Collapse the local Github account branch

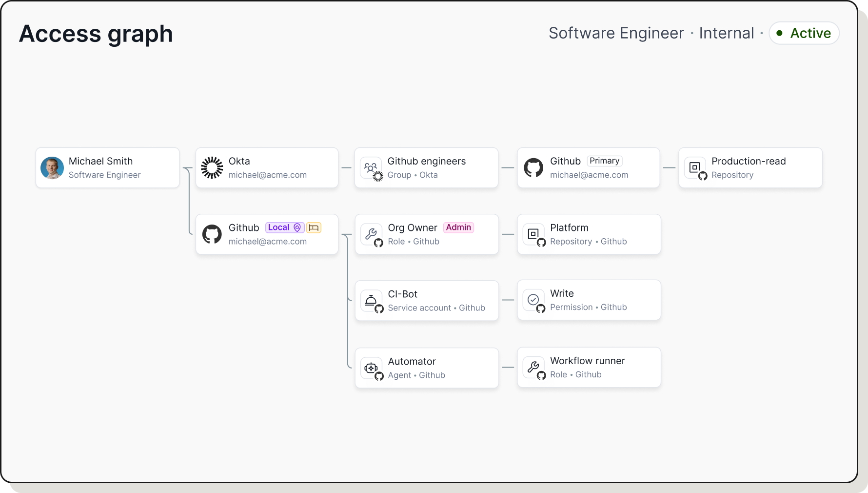[x=267, y=234]
